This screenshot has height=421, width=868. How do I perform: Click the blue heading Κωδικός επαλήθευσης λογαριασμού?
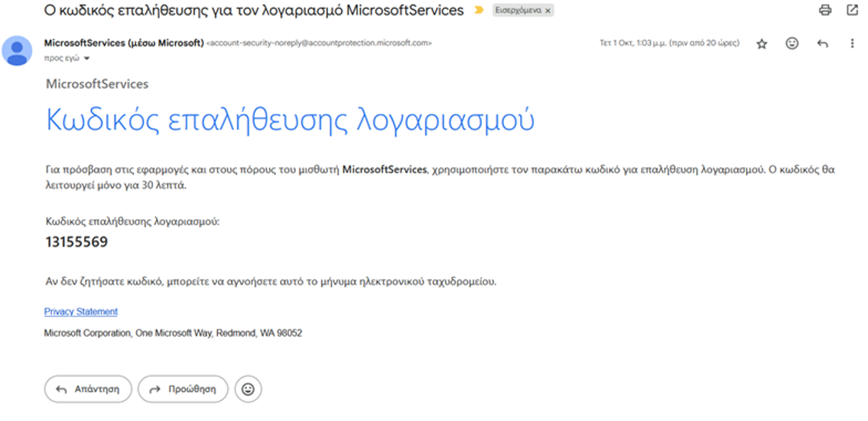coord(290,118)
